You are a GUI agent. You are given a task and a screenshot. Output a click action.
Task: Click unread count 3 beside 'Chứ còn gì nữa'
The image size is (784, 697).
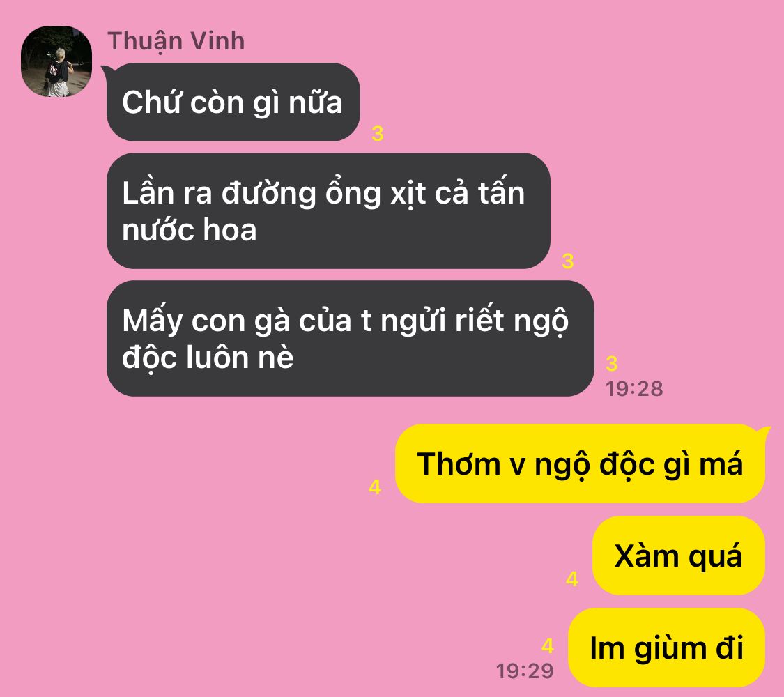point(378,134)
